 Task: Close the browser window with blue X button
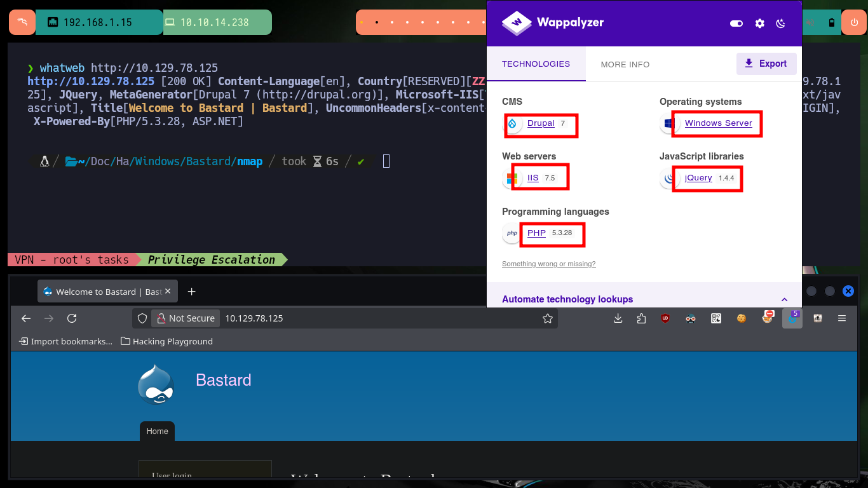click(x=848, y=291)
